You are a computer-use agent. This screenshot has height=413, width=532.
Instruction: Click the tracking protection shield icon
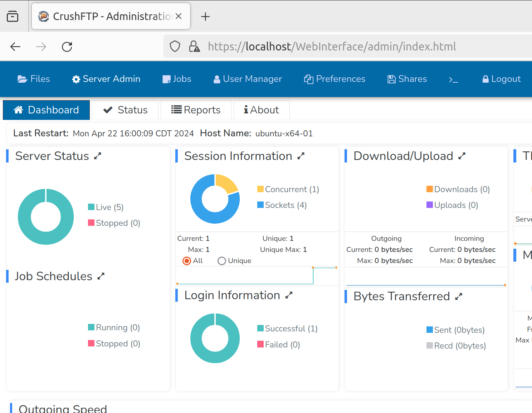175,47
